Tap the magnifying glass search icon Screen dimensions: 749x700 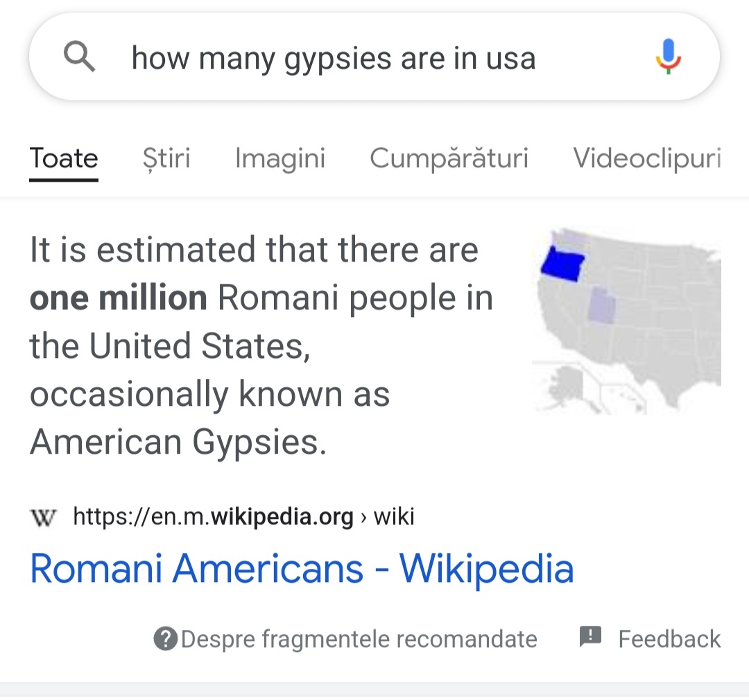79,57
